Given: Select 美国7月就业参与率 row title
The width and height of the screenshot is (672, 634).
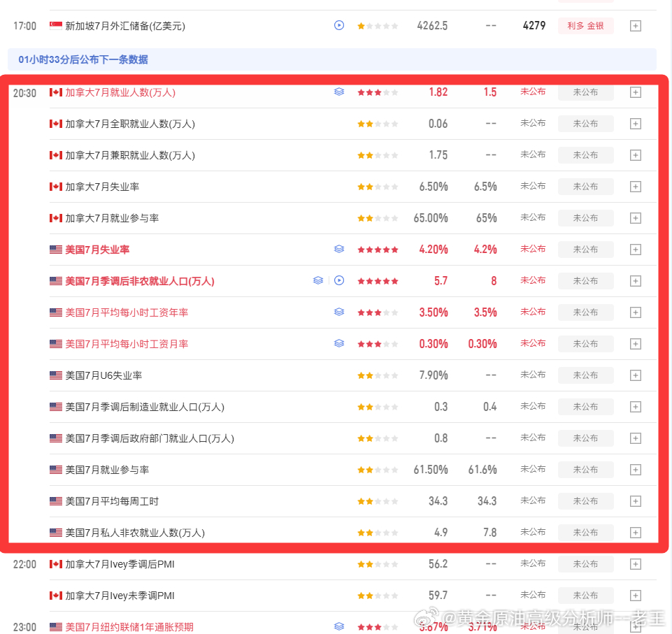Looking at the screenshot, I should [107, 470].
